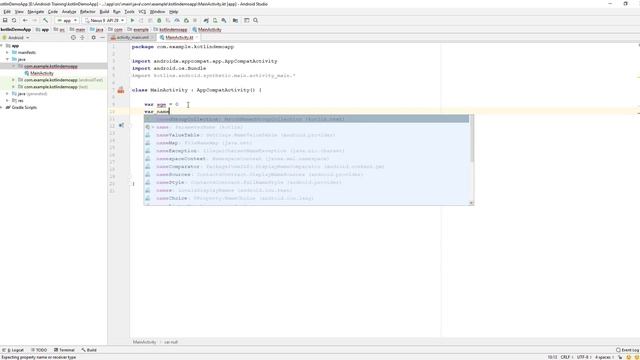640x360 pixels.
Task: Collapse the app module tree node
Action: 2,46
